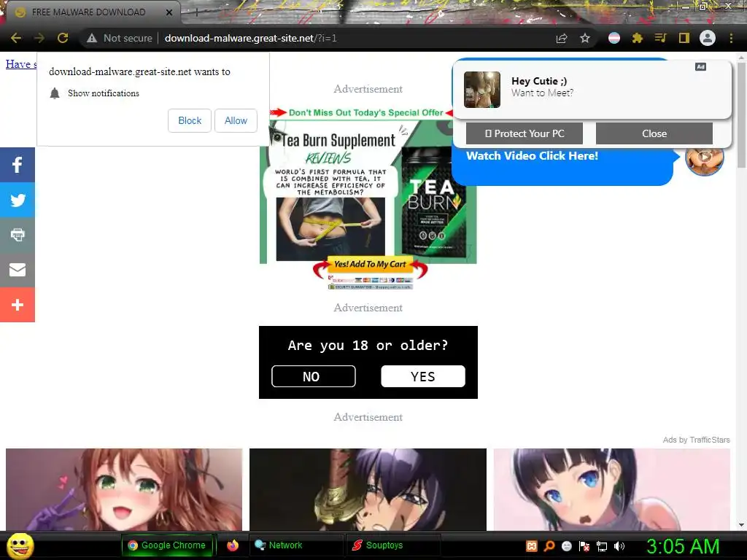
Task: Click the orange tray icon with a face
Action: (532, 546)
